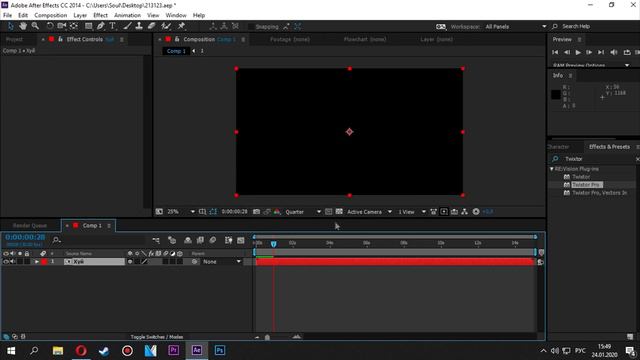This screenshot has height=360, width=640.
Task: Open the Workspace All Panels dropdown
Action: [x=516, y=27]
